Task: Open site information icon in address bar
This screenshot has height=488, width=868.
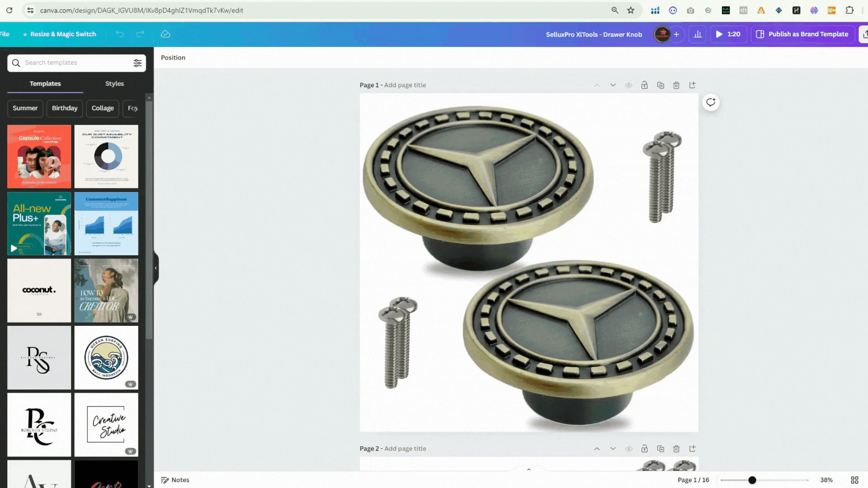Action: pyautogui.click(x=30, y=10)
